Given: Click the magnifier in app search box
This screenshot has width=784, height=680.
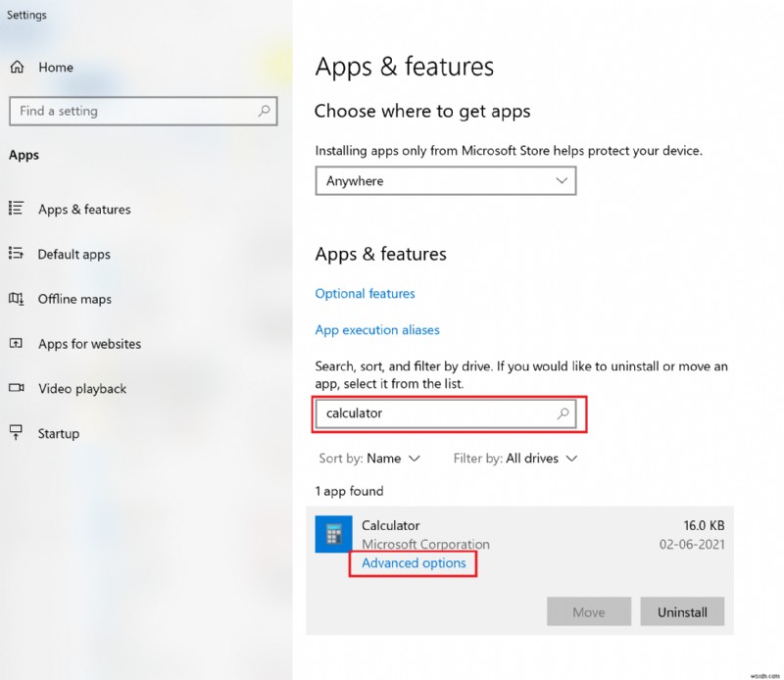Looking at the screenshot, I should [563, 413].
